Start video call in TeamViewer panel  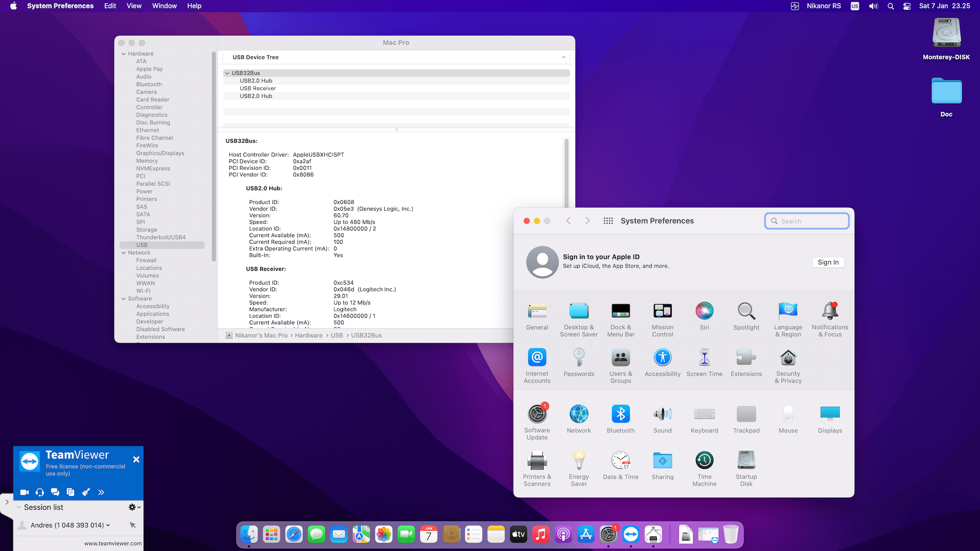[x=24, y=492]
